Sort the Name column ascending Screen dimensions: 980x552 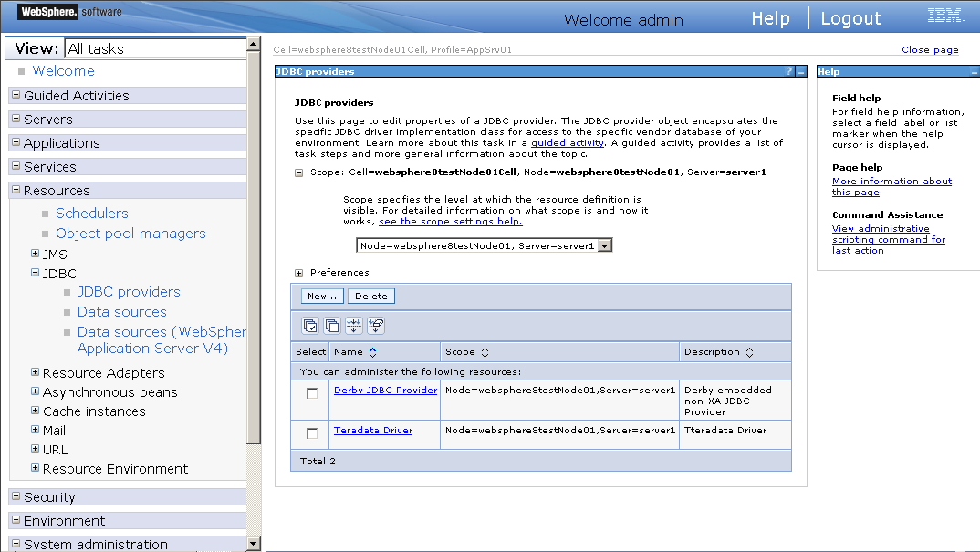[x=371, y=349]
